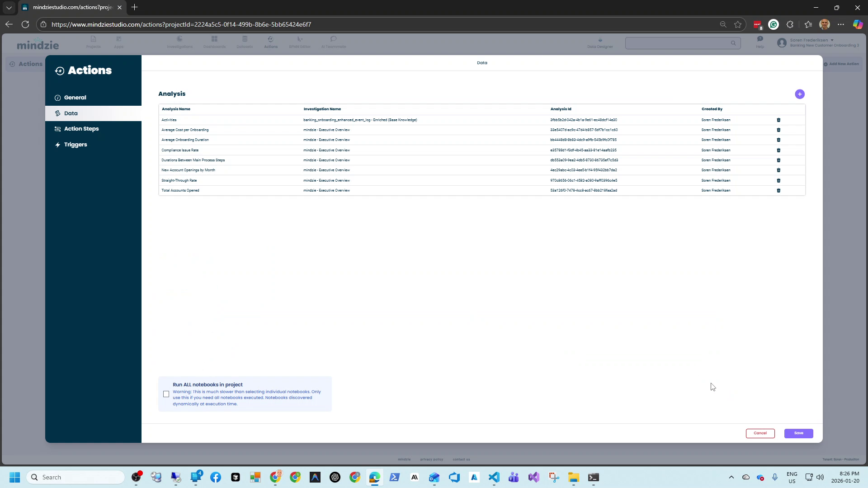Click the Activities analysis name
The width and height of the screenshot is (868, 488).
tap(169, 120)
